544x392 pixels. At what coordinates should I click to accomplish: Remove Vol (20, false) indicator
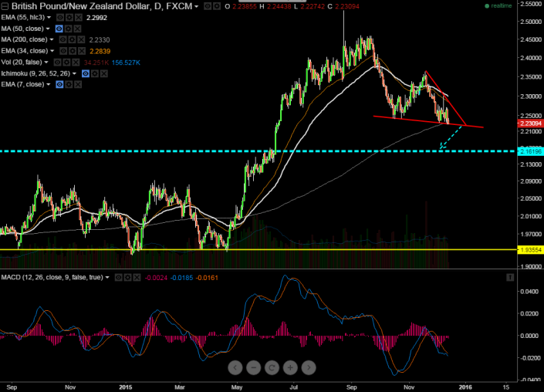[x=76, y=62]
